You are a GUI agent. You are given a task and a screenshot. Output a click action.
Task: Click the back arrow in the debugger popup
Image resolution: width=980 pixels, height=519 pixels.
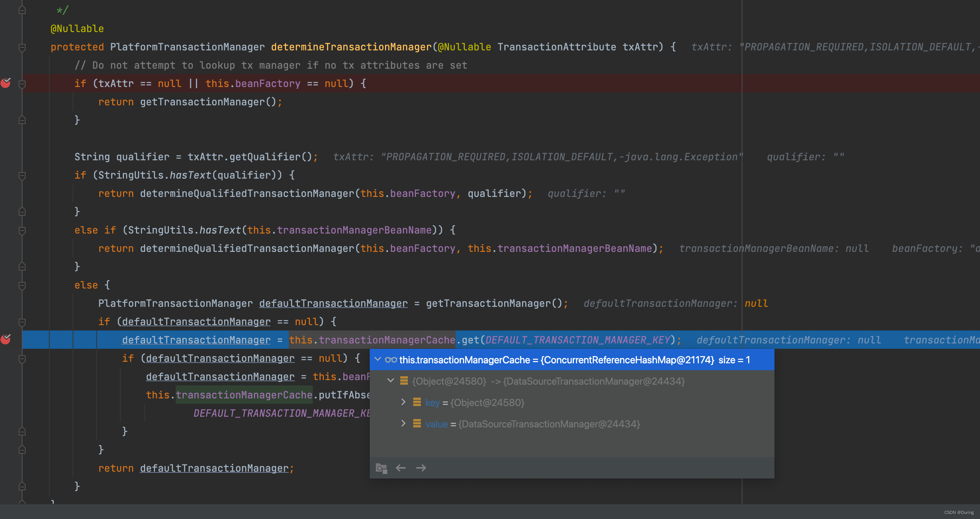pyautogui.click(x=401, y=468)
